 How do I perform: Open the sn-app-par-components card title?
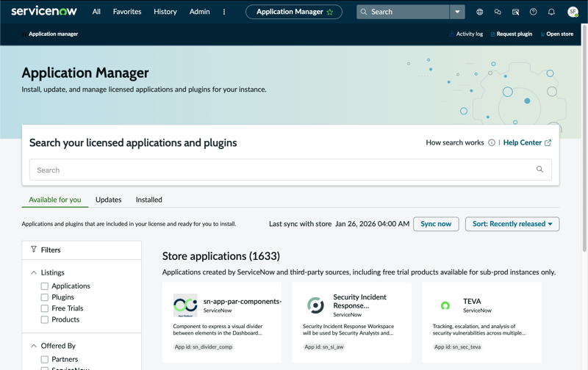(x=243, y=302)
